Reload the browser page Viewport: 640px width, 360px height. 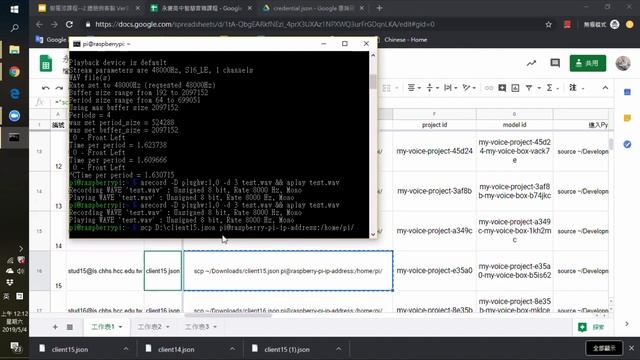69,24
